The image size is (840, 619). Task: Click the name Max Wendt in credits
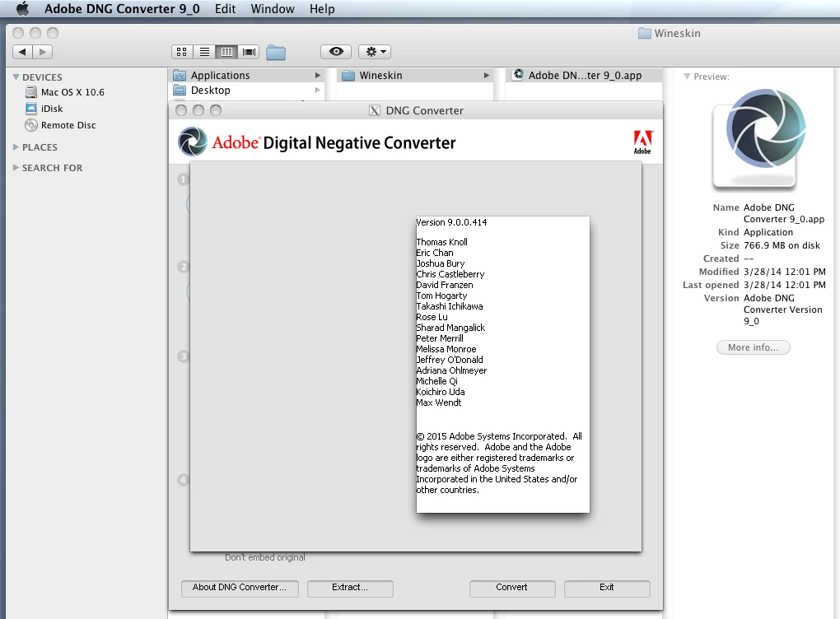point(439,403)
